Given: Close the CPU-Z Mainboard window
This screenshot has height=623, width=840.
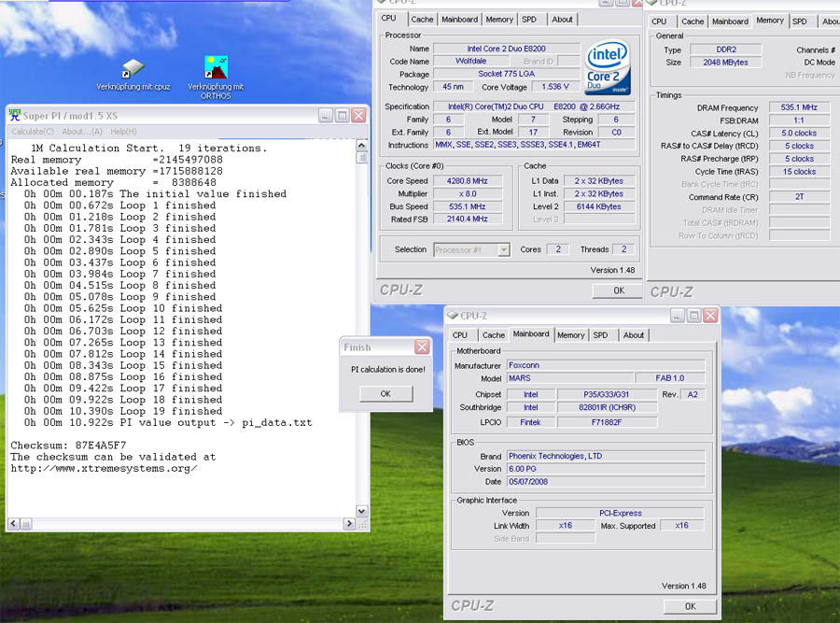Looking at the screenshot, I should tap(710, 316).
